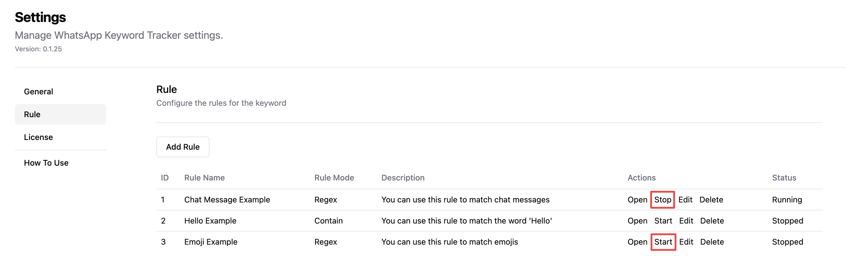Open the Emoji Example rule
This screenshot has width=868, height=272.
(637, 242)
